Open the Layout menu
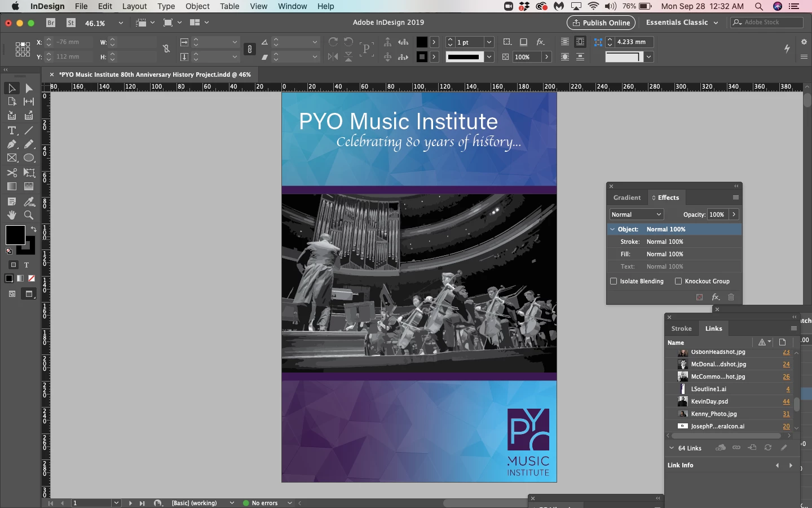812x508 pixels. [x=134, y=6]
